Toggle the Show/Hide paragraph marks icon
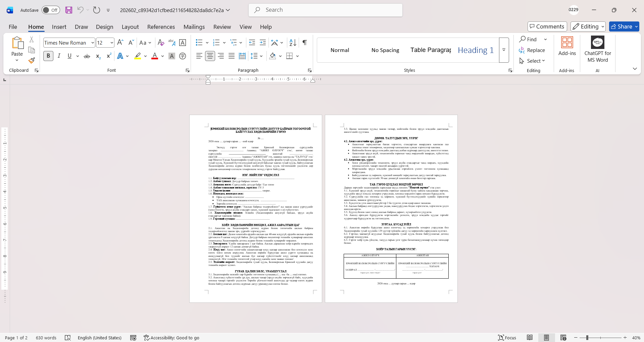Screen dimensions: 644x342 [305, 43]
